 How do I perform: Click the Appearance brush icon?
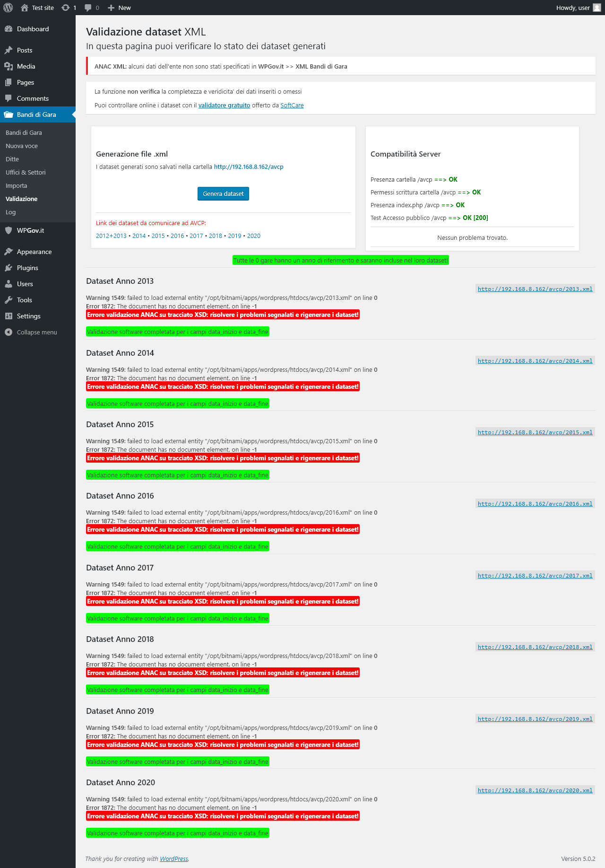tap(9, 252)
